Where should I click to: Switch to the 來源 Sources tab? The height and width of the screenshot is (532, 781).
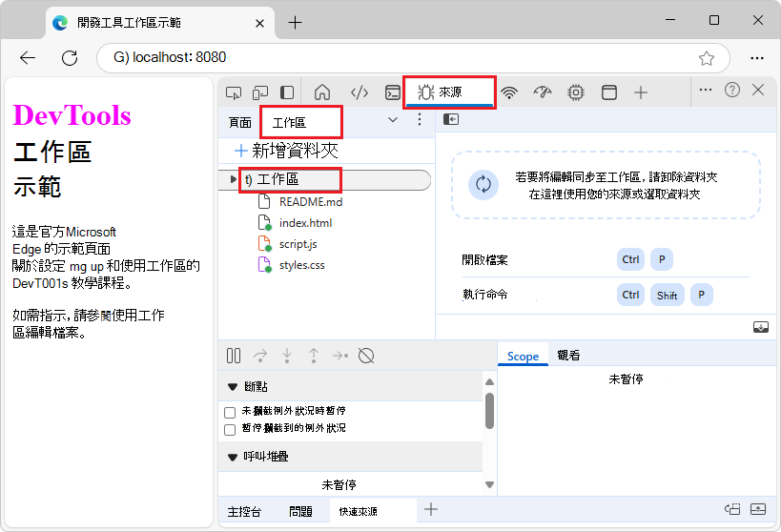pos(449,92)
